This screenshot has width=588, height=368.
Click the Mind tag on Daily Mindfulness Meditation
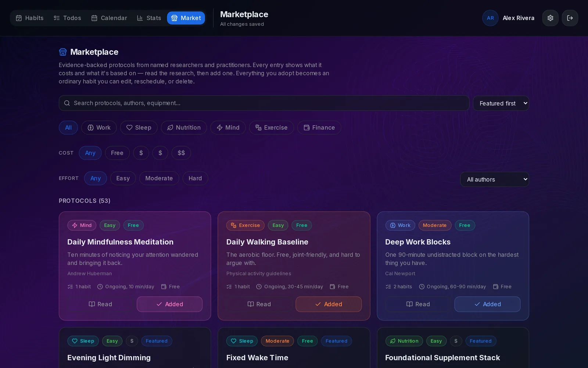(82, 225)
